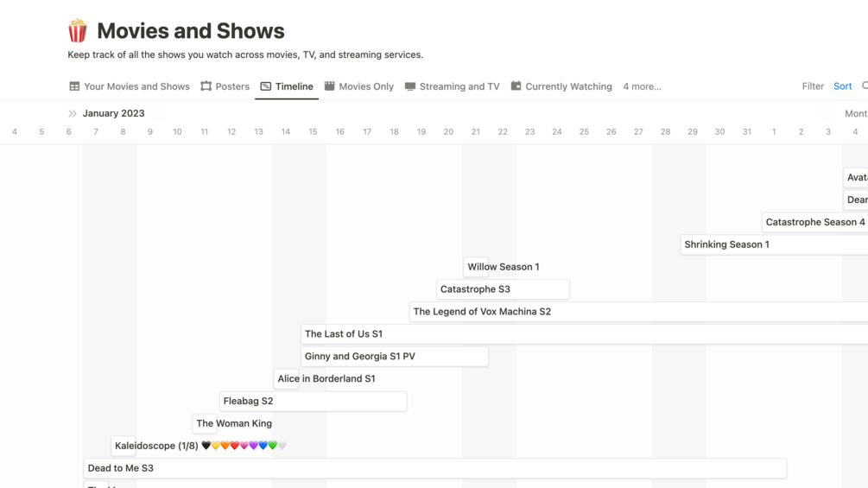Expand the 4 more views list
868x488 pixels.
(642, 86)
